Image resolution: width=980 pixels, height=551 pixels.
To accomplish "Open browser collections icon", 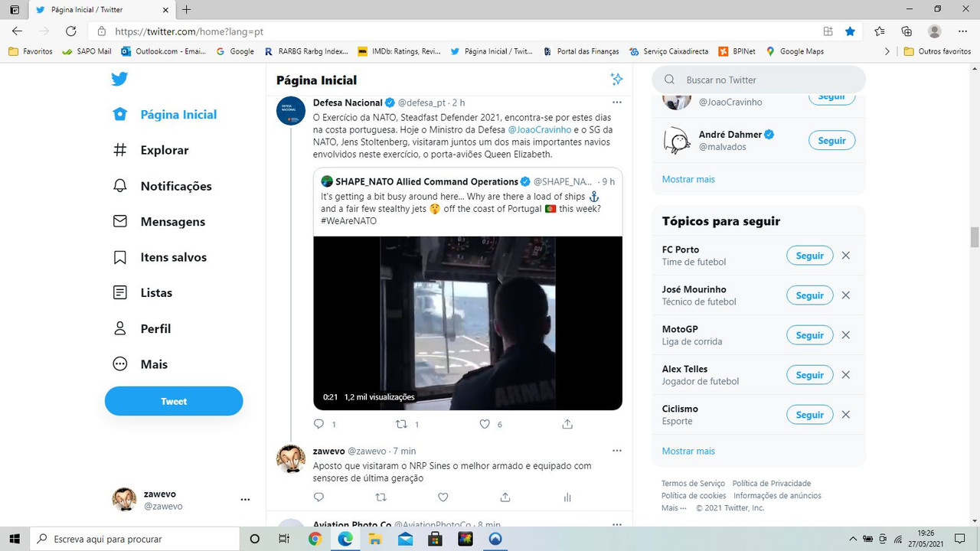I will click(x=906, y=31).
